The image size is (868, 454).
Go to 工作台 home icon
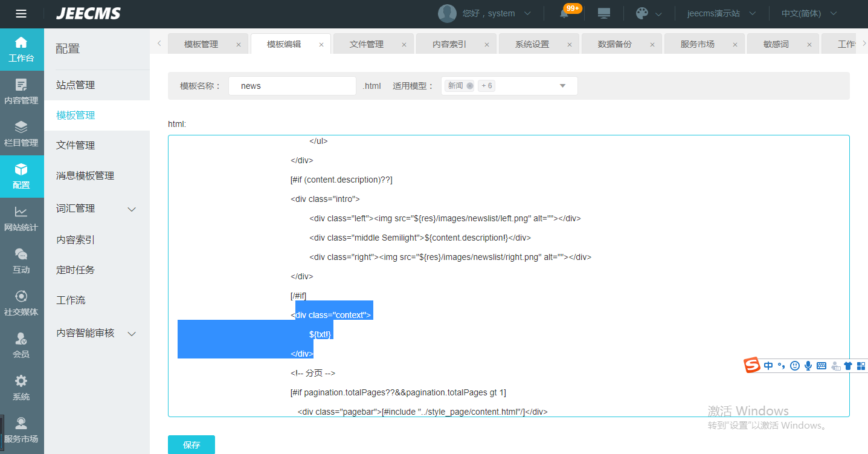[x=21, y=49]
